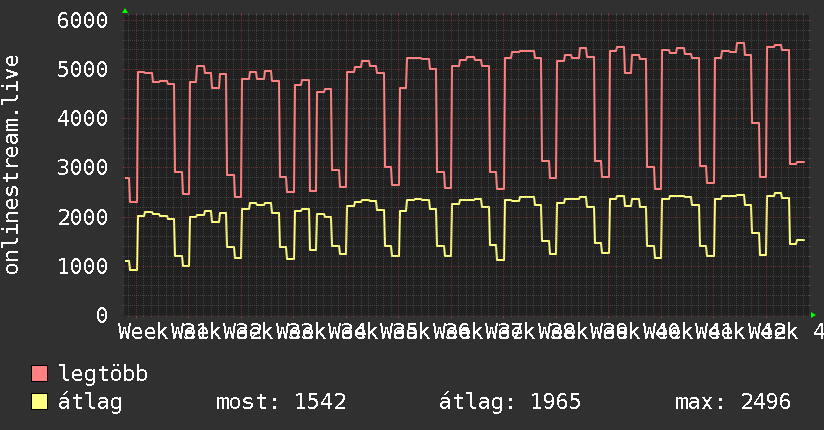Click the green arrow atop the y-axis
Viewport: 824px width, 430px height.
click(x=125, y=11)
